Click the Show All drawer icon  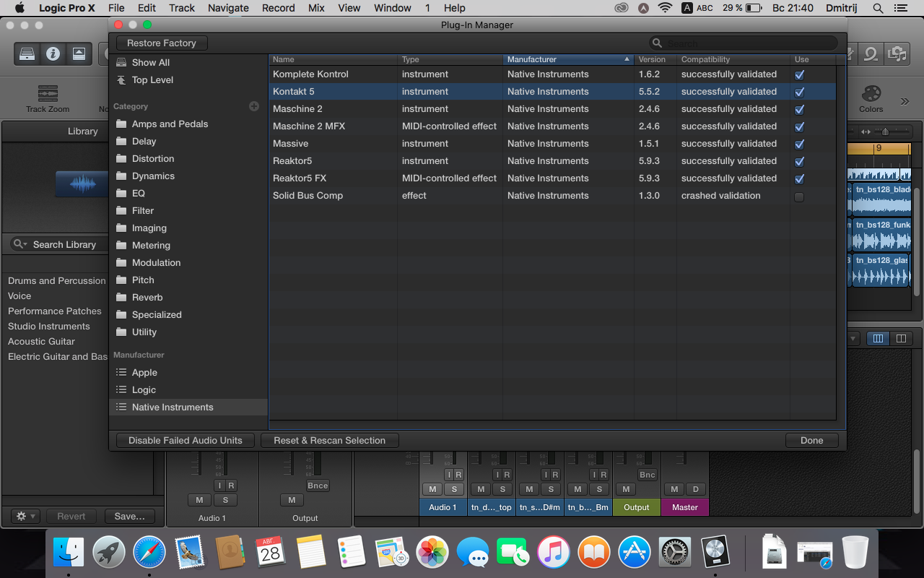pos(121,62)
